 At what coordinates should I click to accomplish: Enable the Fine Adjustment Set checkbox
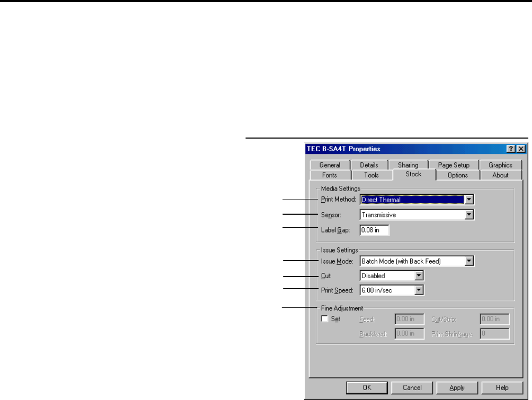click(325, 319)
